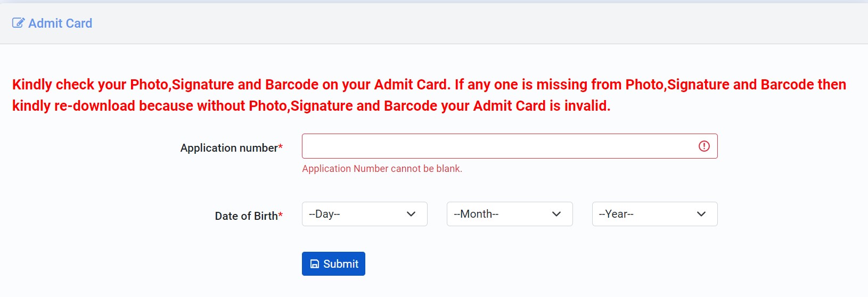
Task: Click 'Application Number cannot be blank' message
Action: (x=382, y=169)
